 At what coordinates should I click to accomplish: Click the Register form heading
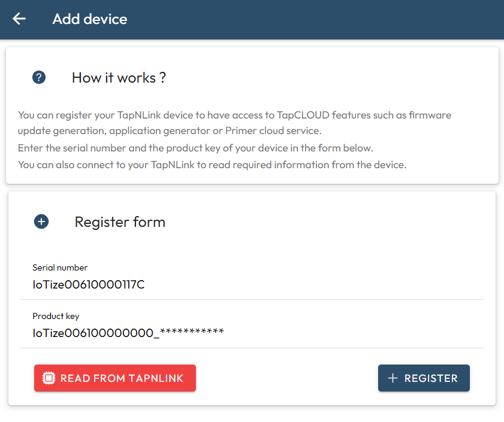[x=120, y=222]
